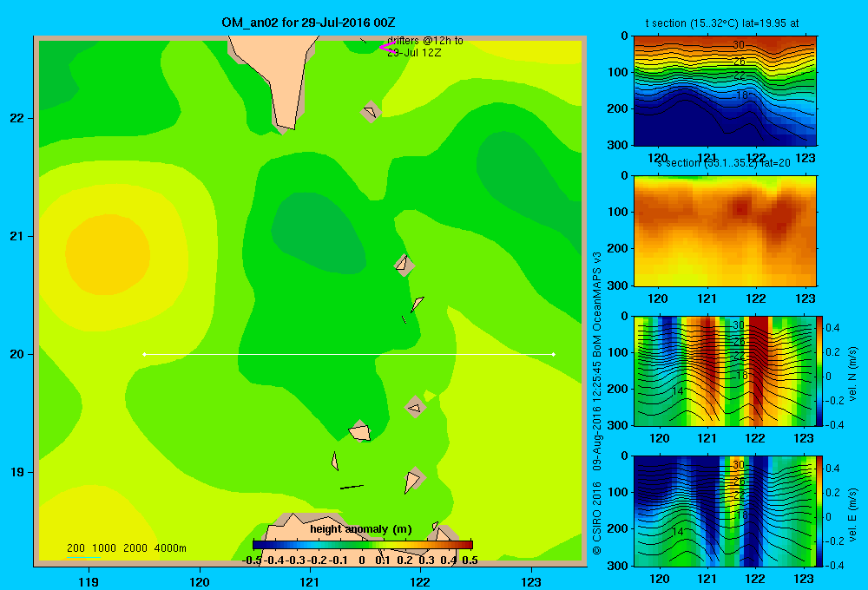The width and height of the screenshot is (868, 590).
Task: Click longitude label 123 on main map axis
Action: (x=531, y=581)
